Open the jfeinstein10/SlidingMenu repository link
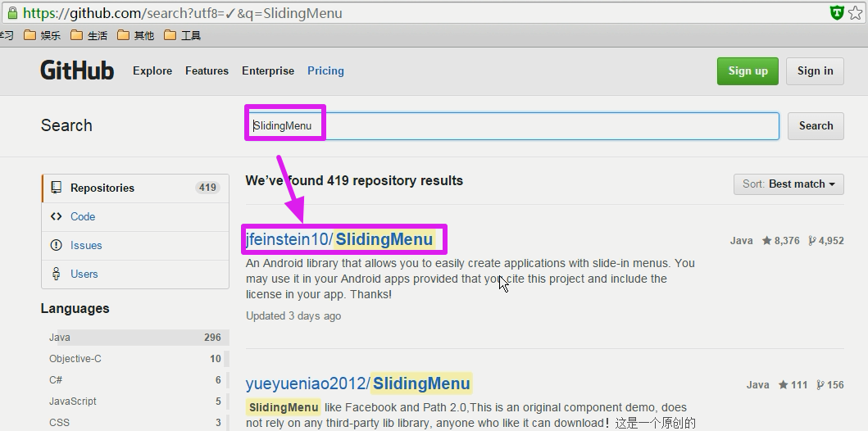Image resolution: width=868 pixels, height=431 pixels. click(339, 239)
